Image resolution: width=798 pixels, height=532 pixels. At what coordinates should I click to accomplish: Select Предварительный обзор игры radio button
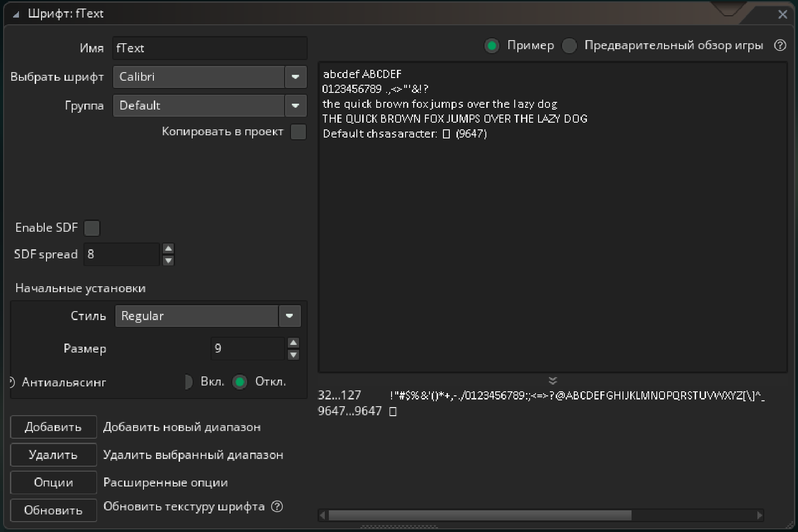click(x=569, y=46)
